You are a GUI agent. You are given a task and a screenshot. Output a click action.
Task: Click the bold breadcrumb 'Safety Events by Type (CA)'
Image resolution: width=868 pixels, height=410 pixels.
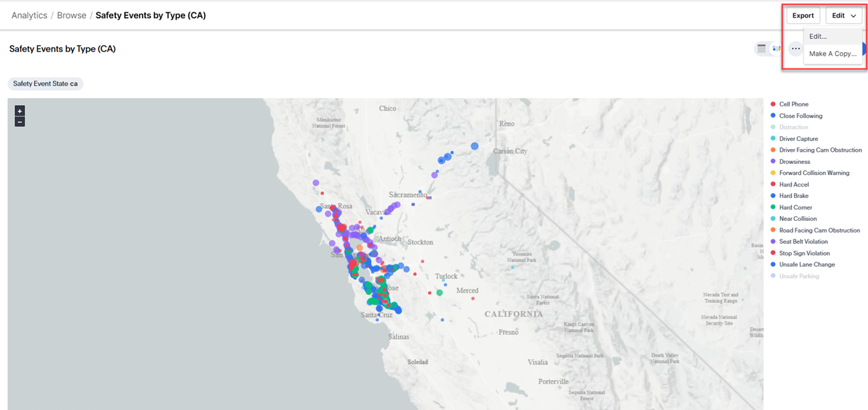point(151,15)
